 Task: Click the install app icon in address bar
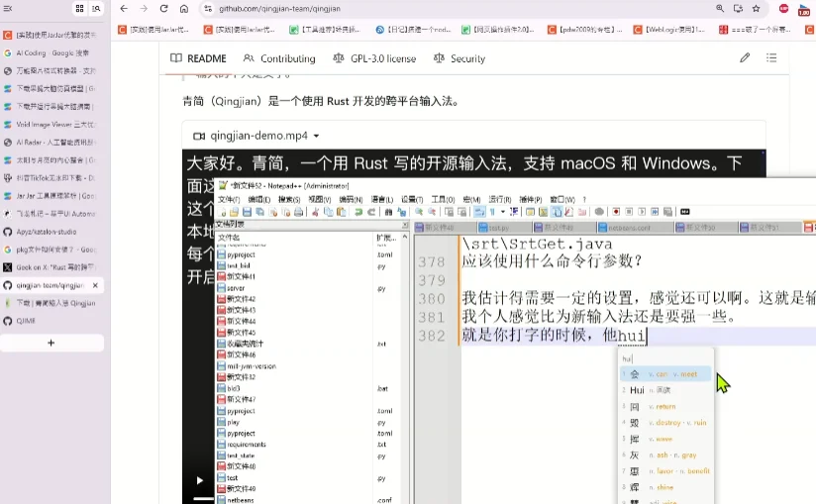[738, 8]
